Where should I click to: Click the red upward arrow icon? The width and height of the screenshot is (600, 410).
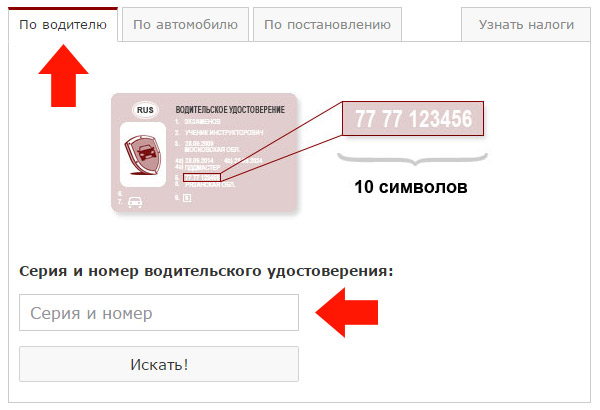(64, 75)
